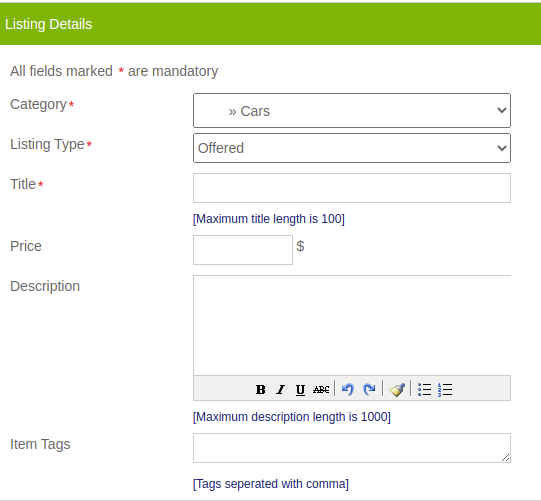This screenshot has height=501, width=541.
Task: Clean up formatting with the brush icon
Action: (397, 390)
